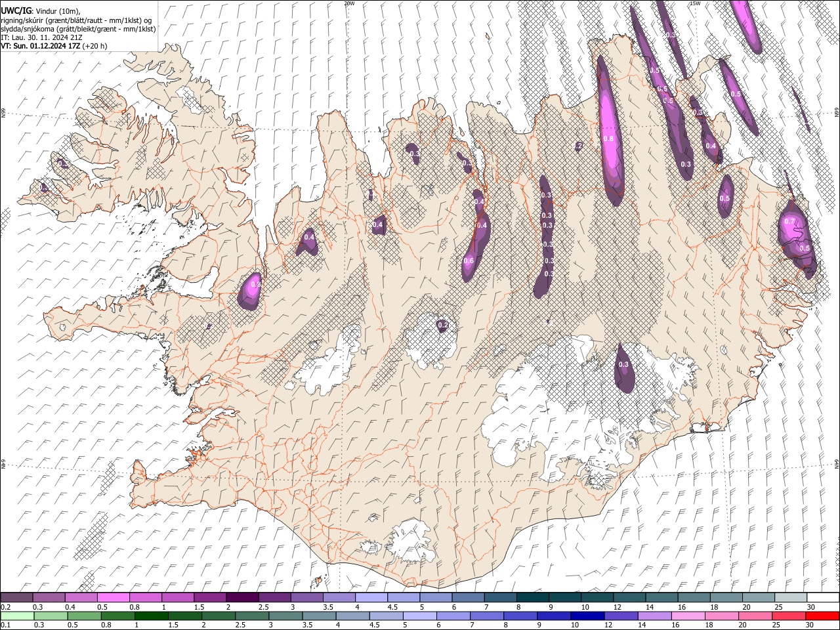The width and height of the screenshot is (840, 630).
Task: Click the upper legend swatch between 1.5 and 2
Action: click(210, 598)
